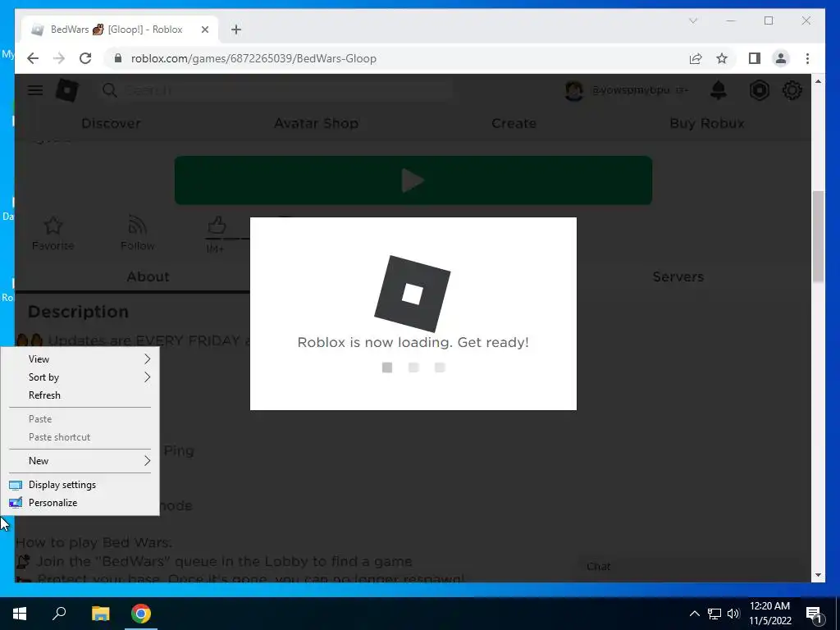Viewport: 840px width, 630px height.
Task: Choose Paste shortcut in context menu
Action: click(x=80, y=437)
